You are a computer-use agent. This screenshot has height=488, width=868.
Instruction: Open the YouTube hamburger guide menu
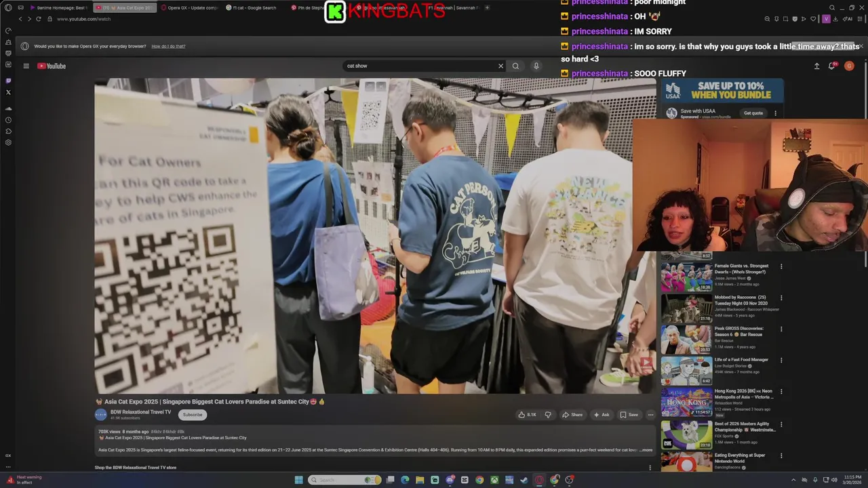pyautogui.click(x=26, y=66)
